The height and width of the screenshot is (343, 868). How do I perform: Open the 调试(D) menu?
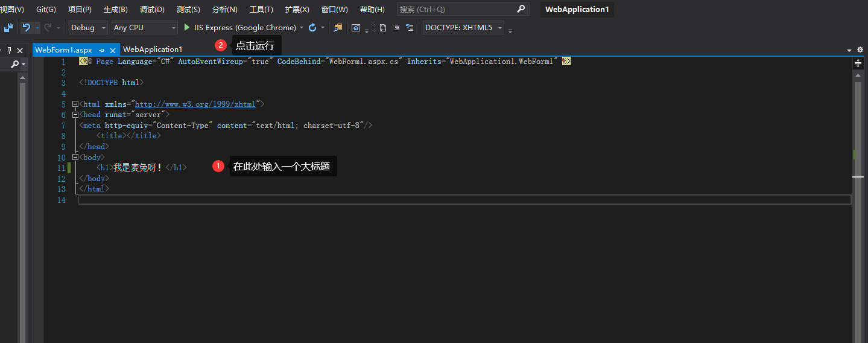pos(152,10)
